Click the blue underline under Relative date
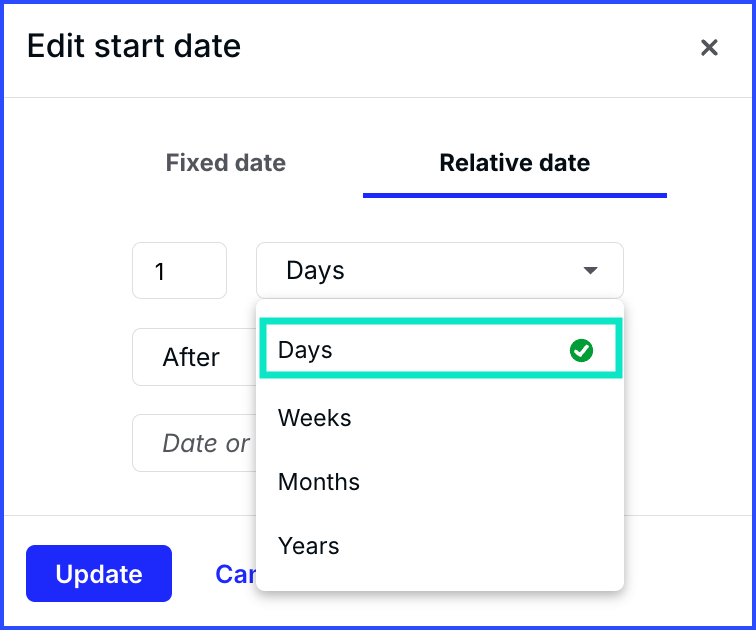Image resolution: width=756 pixels, height=630 pixels. click(514, 195)
